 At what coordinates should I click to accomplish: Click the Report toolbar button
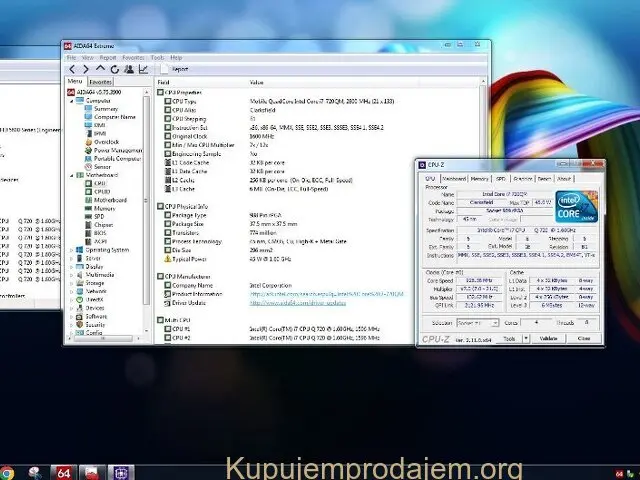tap(178, 69)
